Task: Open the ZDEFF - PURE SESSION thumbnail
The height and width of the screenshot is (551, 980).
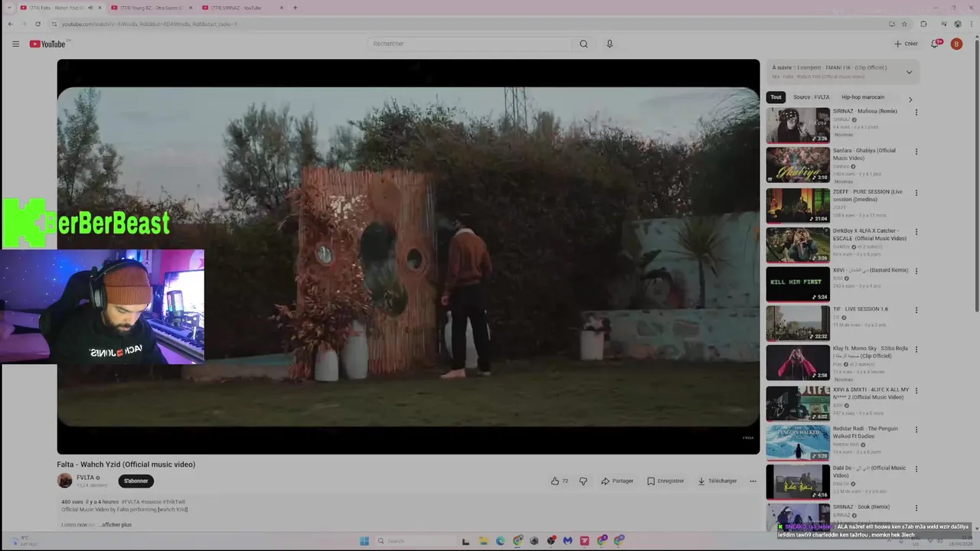Action: (x=798, y=205)
